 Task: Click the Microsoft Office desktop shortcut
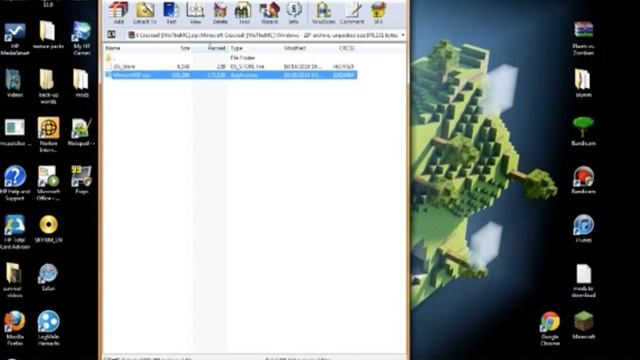click(48, 183)
